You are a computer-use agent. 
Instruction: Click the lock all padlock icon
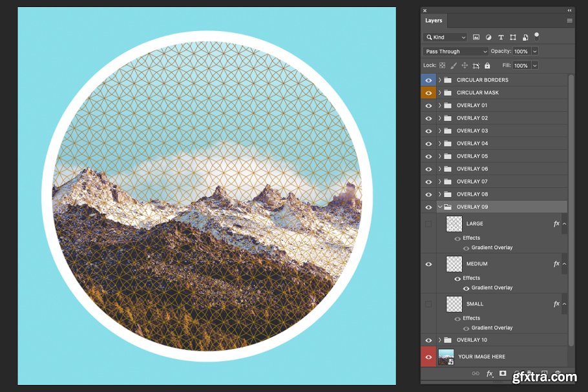click(487, 65)
